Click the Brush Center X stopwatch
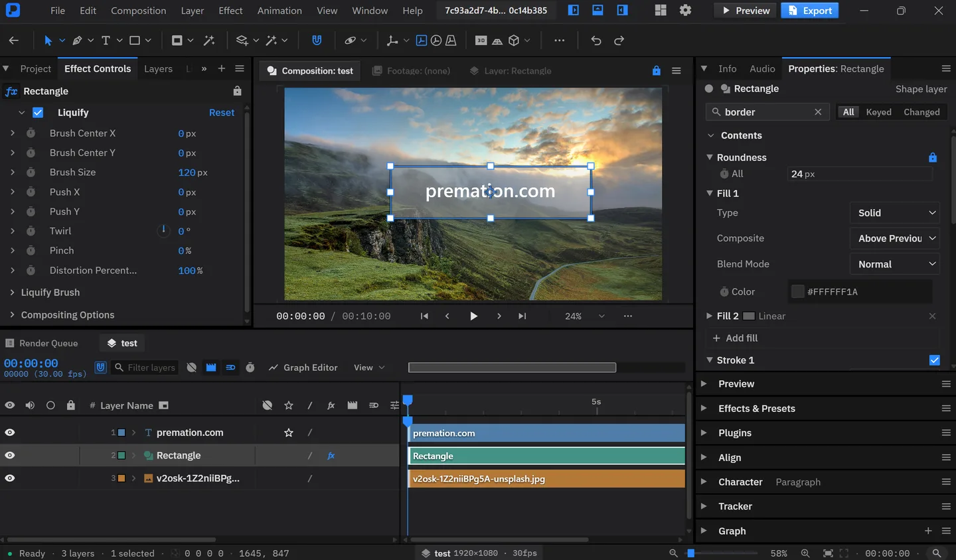 (x=31, y=133)
